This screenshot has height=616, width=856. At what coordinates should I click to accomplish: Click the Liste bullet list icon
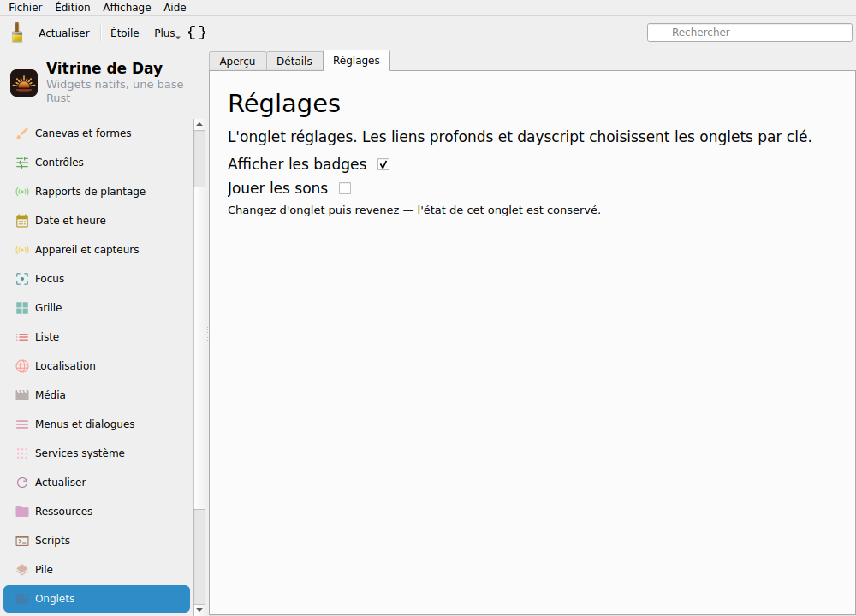[22, 336]
